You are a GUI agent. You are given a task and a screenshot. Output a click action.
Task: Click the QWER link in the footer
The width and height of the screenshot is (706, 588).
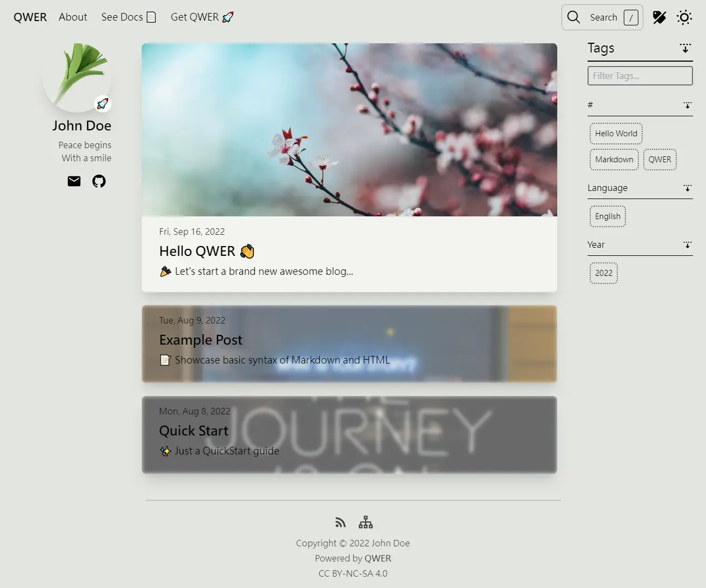(379, 558)
